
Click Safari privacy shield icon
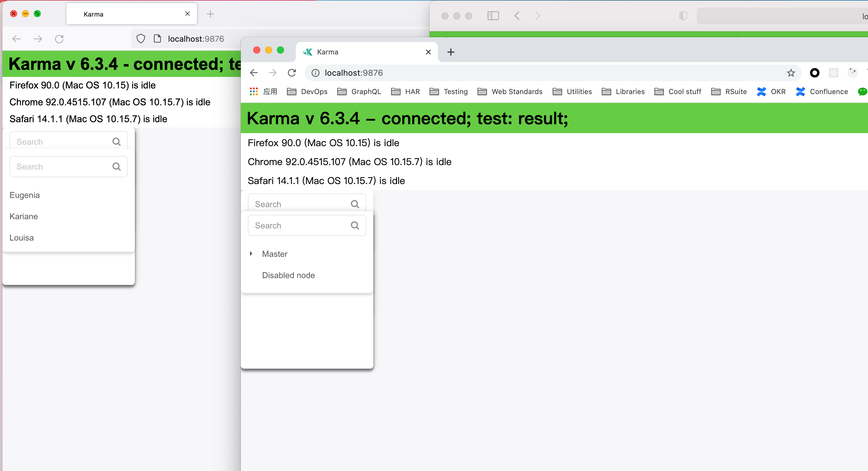(683, 16)
